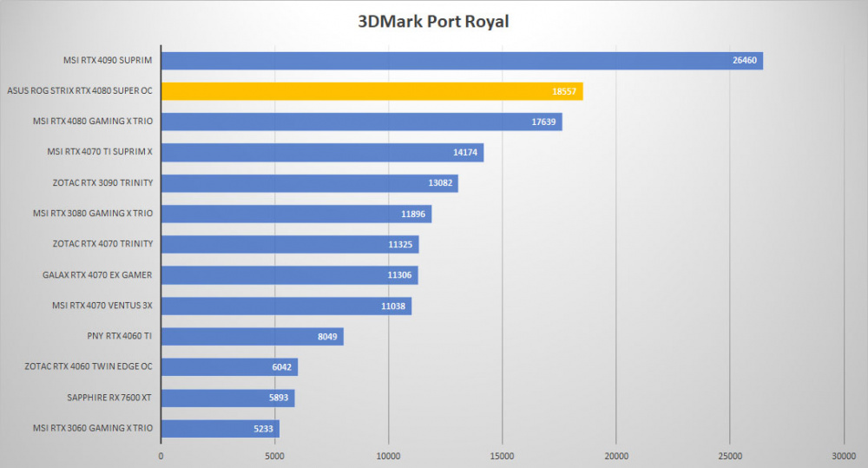Click the data label 5233
Image resolution: width=868 pixels, height=468 pixels.
[264, 428]
